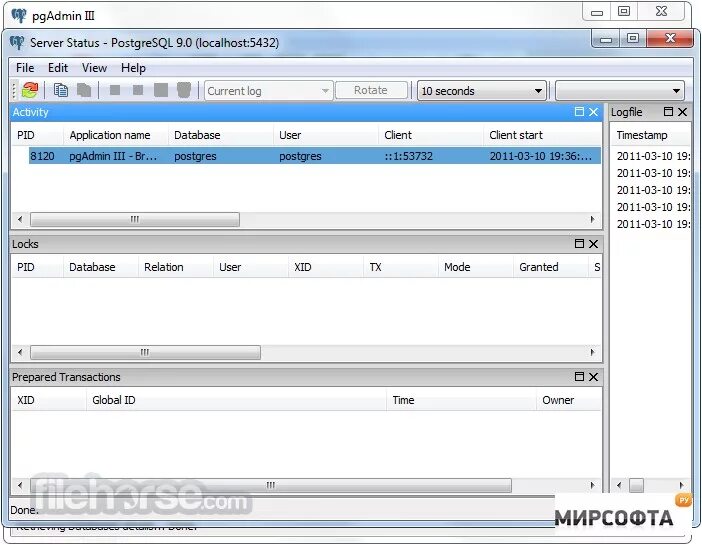Click the Client column header
Screen dimensions: 702x545
click(x=431, y=135)
